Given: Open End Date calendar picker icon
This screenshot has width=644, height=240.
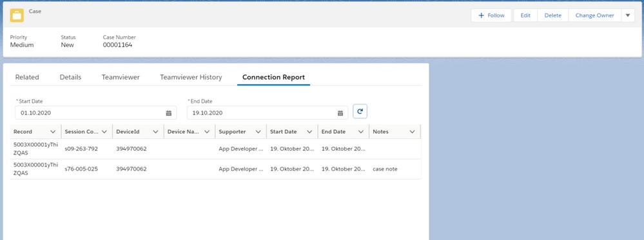Looking at the screenshot, I should [x=340, y=113].
